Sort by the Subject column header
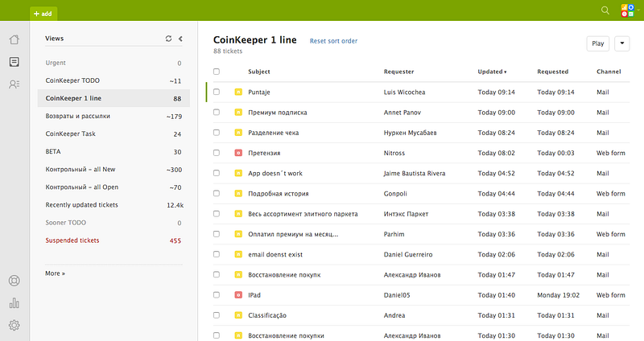 point(259,72)
